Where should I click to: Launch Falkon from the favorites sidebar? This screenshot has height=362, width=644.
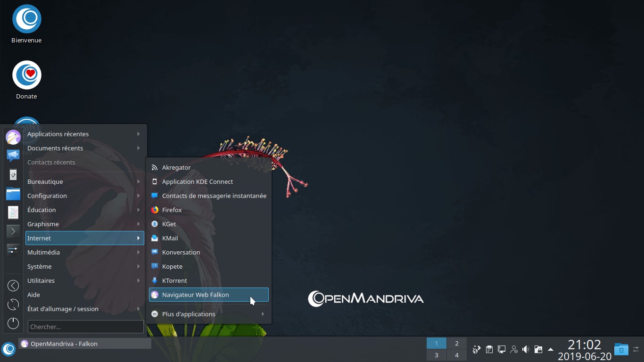click(13, 137)
